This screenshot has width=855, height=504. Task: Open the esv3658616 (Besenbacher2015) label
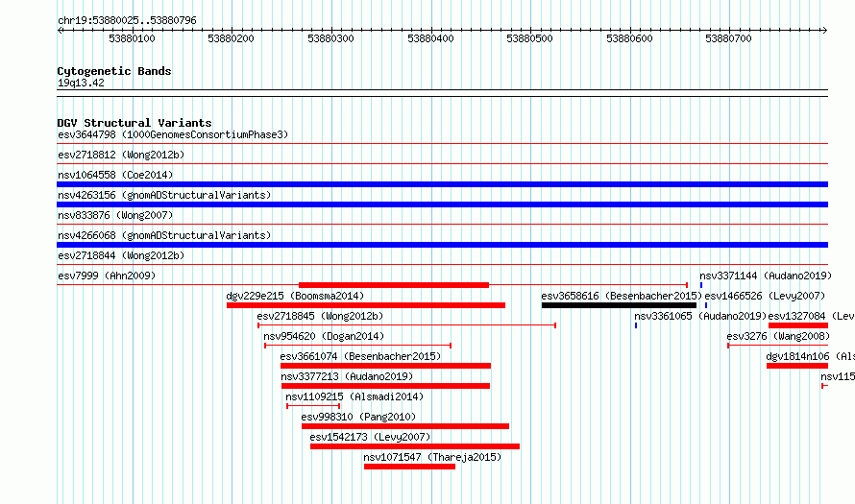tap(622, 296)
